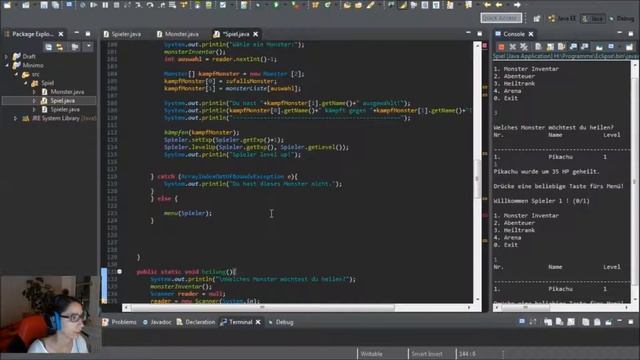The width and height of the screenshot is (640, 360).
Task: Open the dropdown arrow next to the Debug icon
Action: click(x=267, y=5)
